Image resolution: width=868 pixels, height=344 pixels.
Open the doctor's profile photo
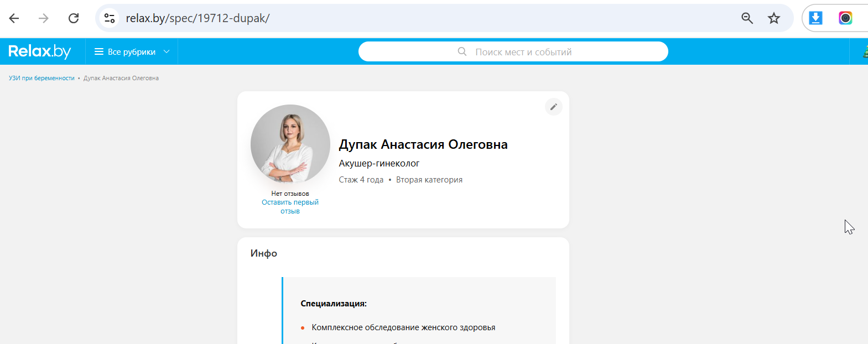pos(290,144)
